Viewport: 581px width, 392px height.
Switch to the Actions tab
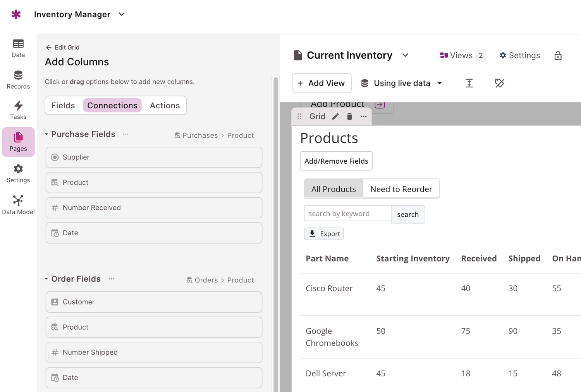[165, 106]
